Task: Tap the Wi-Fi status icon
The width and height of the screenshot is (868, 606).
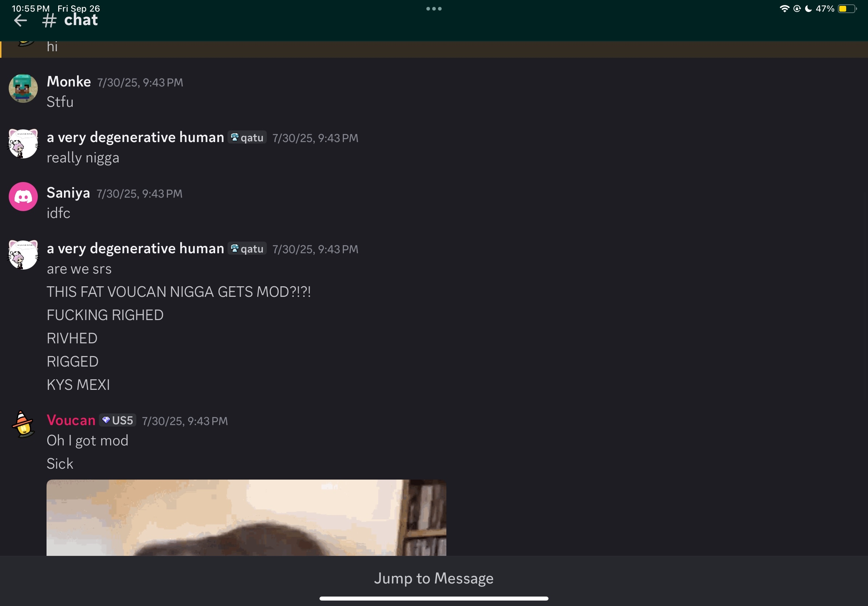Action: point(784,9)
